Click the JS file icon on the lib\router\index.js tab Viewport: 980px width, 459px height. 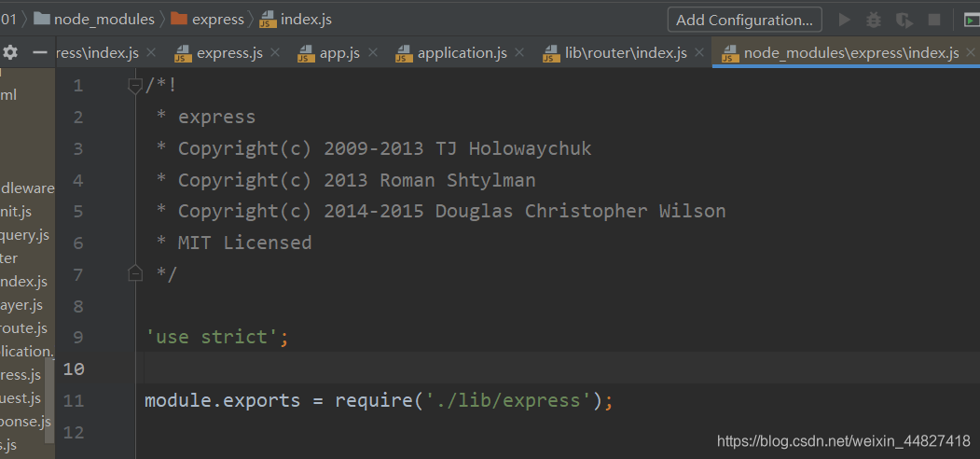click(551, 54)
